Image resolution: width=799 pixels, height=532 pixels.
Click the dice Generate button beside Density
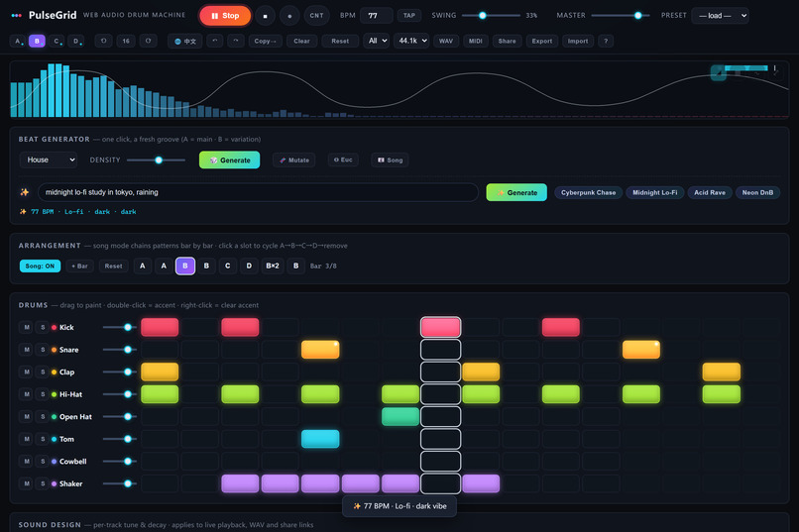tap(229, 160)
